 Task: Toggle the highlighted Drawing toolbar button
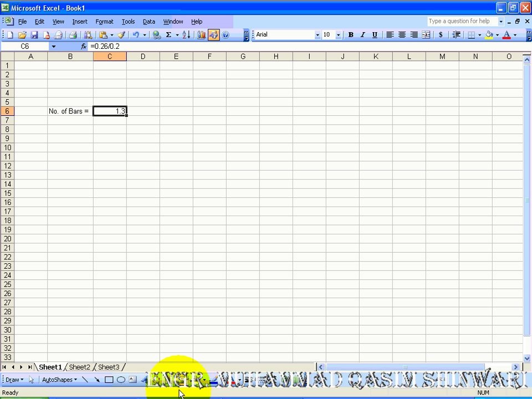213,34
